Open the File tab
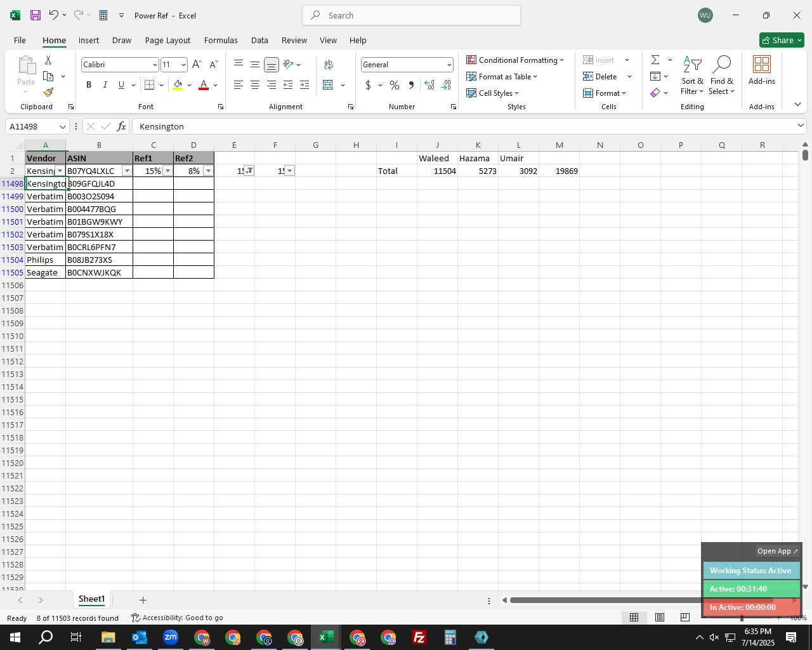 20,40
